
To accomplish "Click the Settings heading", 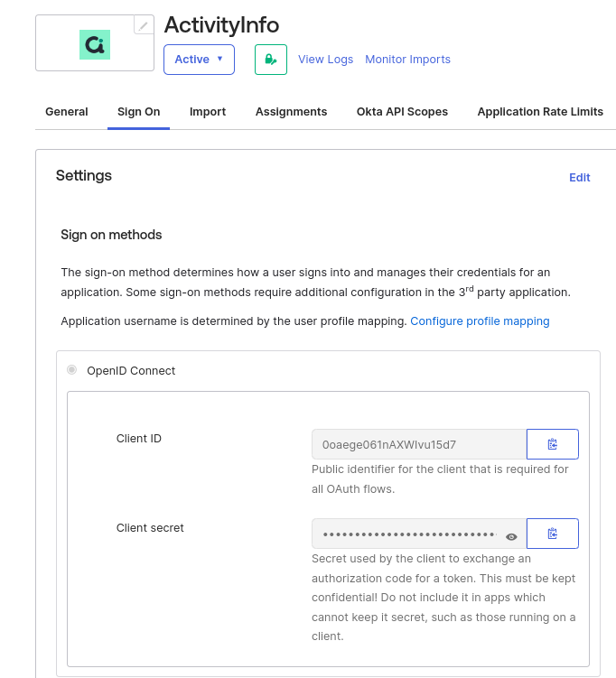I will click(84, 175).
